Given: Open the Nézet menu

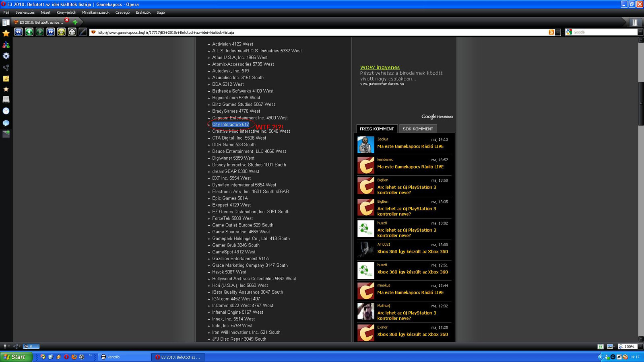Looking at the screenshot, I should pos(45,12).
